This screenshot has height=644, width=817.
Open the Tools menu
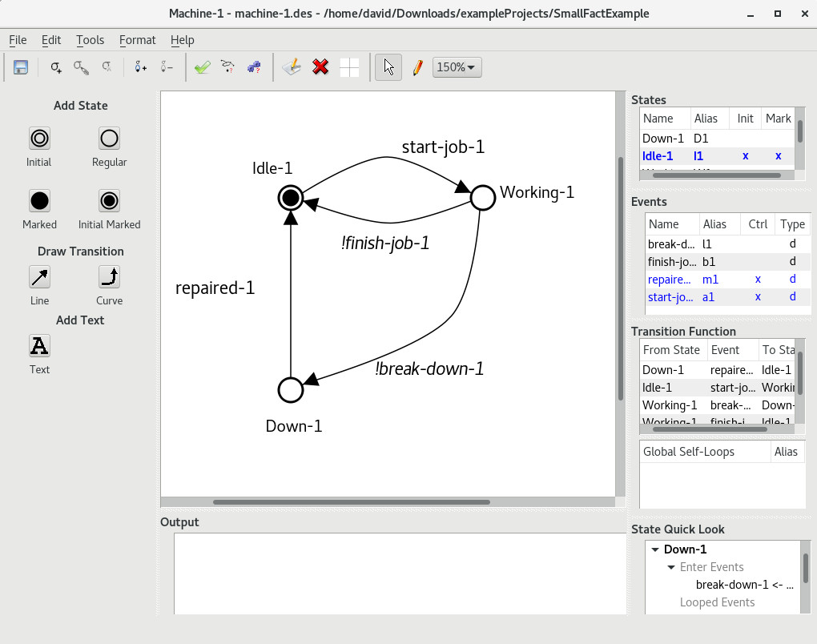point(90,40)
